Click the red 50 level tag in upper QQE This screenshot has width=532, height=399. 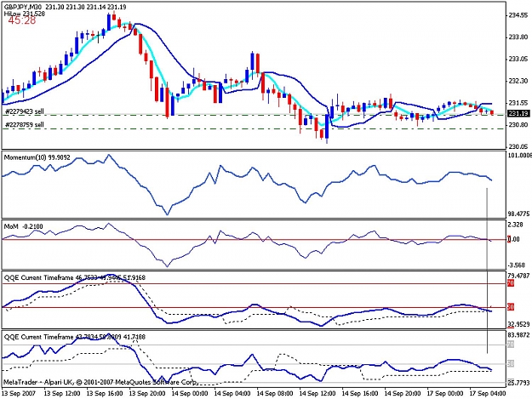[x=511, y=307]
